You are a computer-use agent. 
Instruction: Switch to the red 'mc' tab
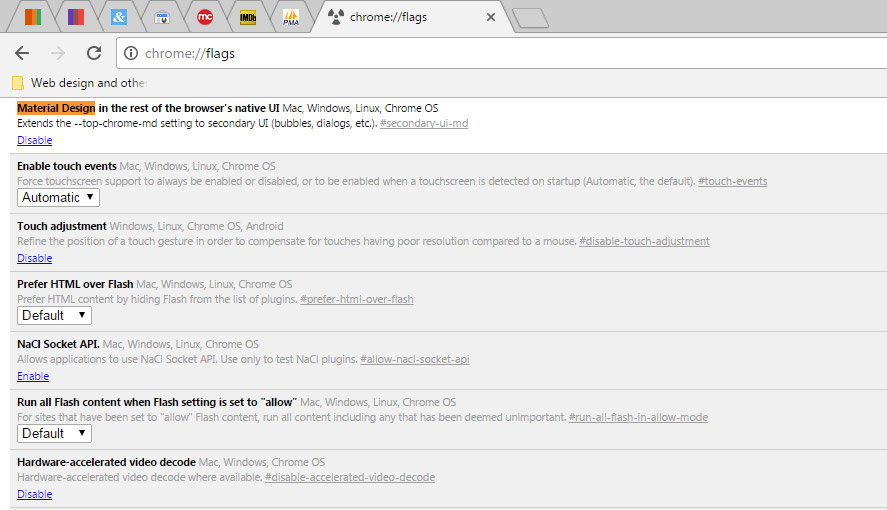pyautogui.click(x=205, y=17)
